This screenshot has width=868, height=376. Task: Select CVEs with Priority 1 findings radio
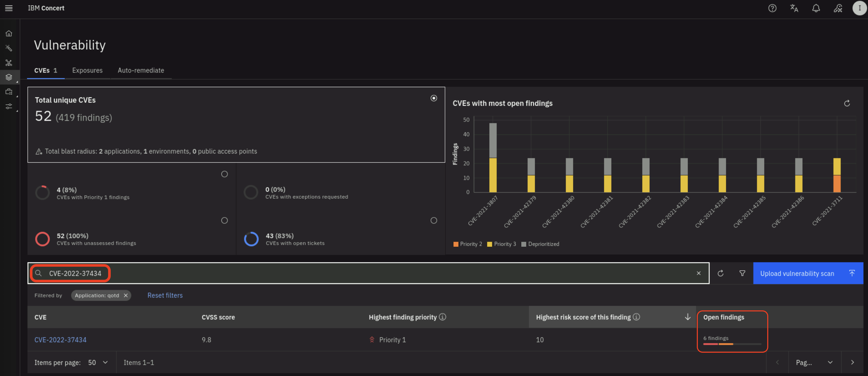(224, 174)
